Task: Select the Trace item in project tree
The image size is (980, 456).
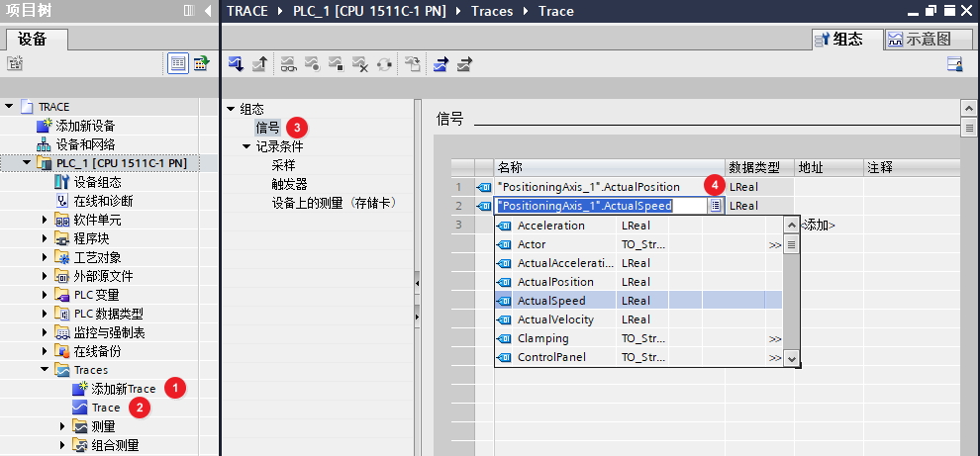Action: (x=106, y=408)
